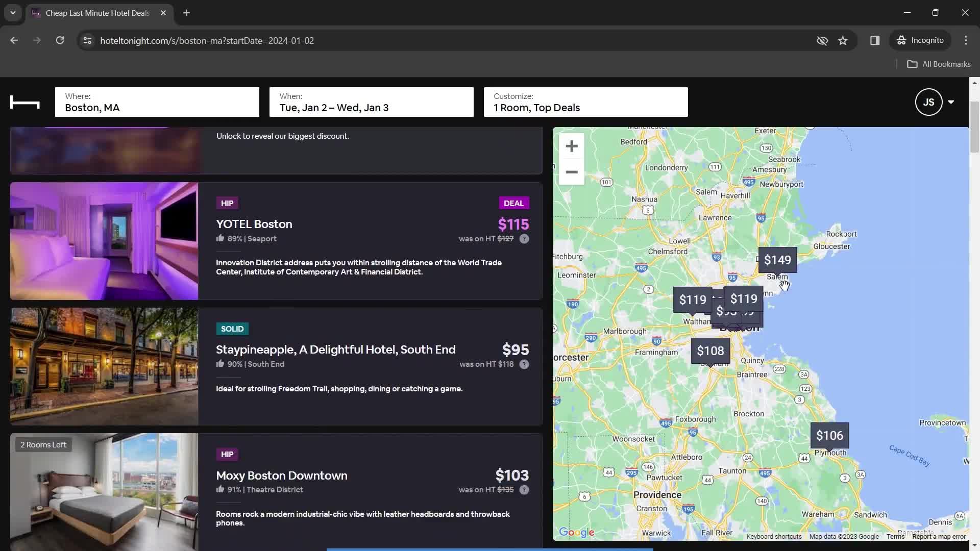The image size is (980, 551).
Task: Click the 89% | Seaport rating
Action: (x=247, y=238)
